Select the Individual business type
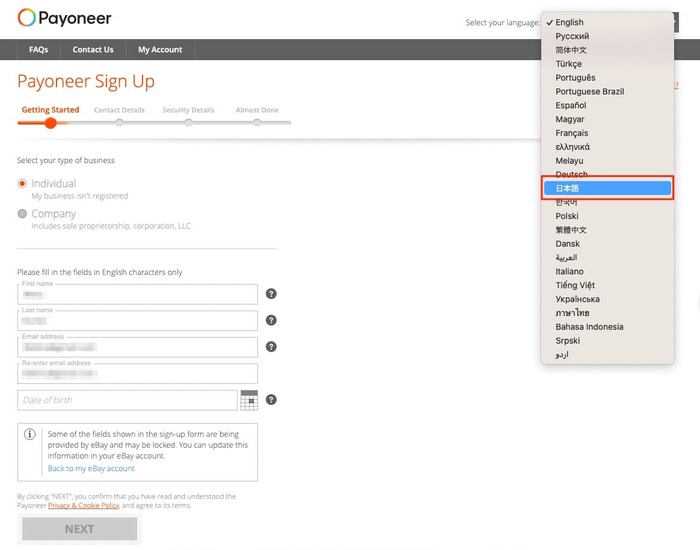The height and width of the screenshot is (550, 700). pyautogui.click(x=23, y=184)
